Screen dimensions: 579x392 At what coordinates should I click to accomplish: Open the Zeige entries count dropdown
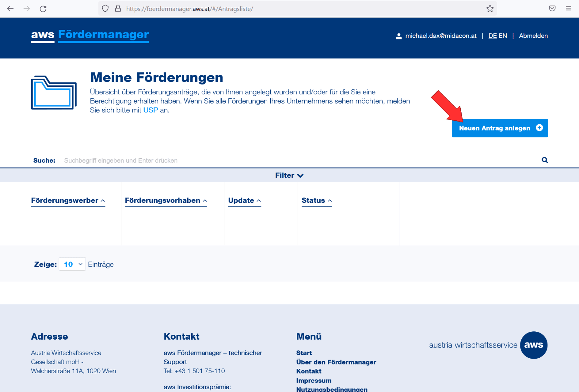click(x=72, y=264)
